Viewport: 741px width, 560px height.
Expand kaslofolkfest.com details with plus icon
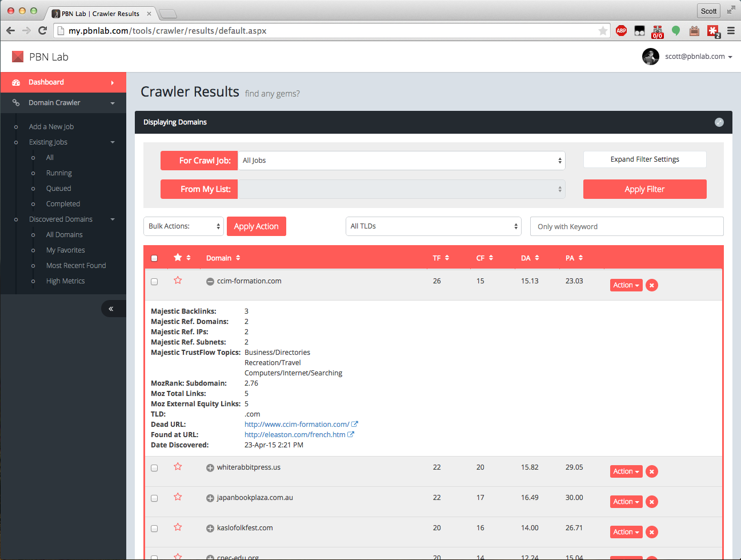point(210,529)
